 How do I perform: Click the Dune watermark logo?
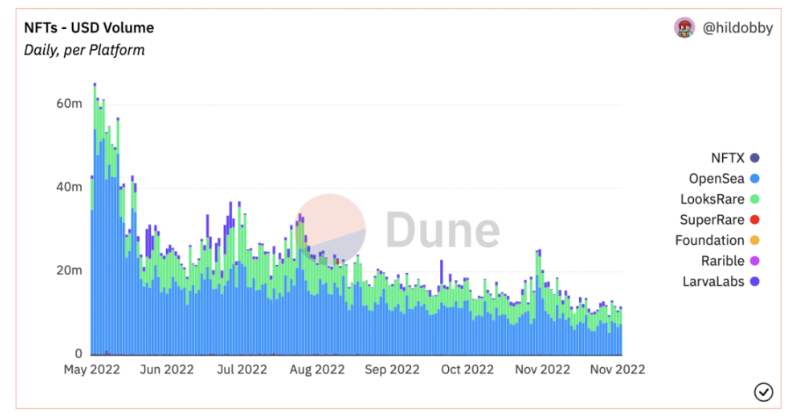398,229
